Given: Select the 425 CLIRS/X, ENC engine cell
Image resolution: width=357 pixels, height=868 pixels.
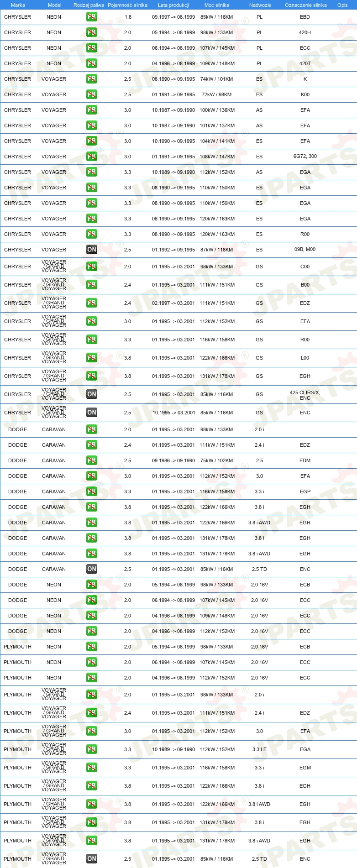Looking at the screenshot, I should pos(305,395).
